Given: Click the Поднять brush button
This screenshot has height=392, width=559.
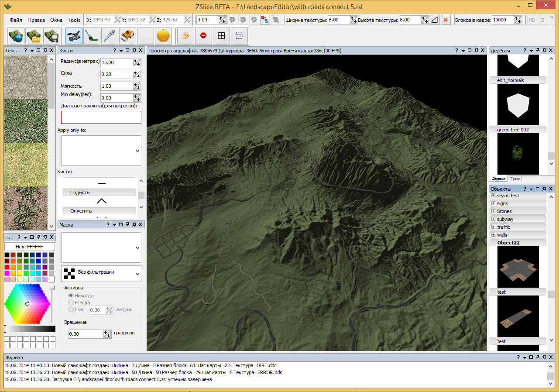Looking at the screenshot, I should pos(99,193).
